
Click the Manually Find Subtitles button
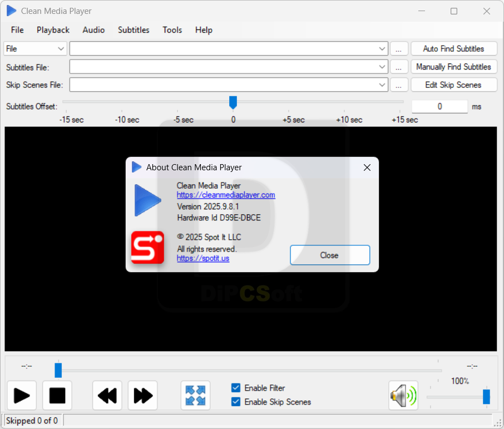pyautogui.click(x=454, y=67)
